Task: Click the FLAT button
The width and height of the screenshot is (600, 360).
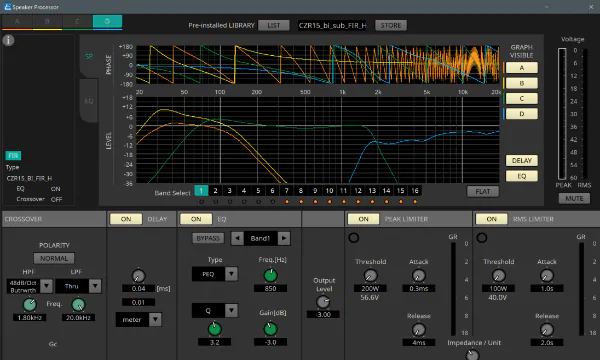Action: 483,191
